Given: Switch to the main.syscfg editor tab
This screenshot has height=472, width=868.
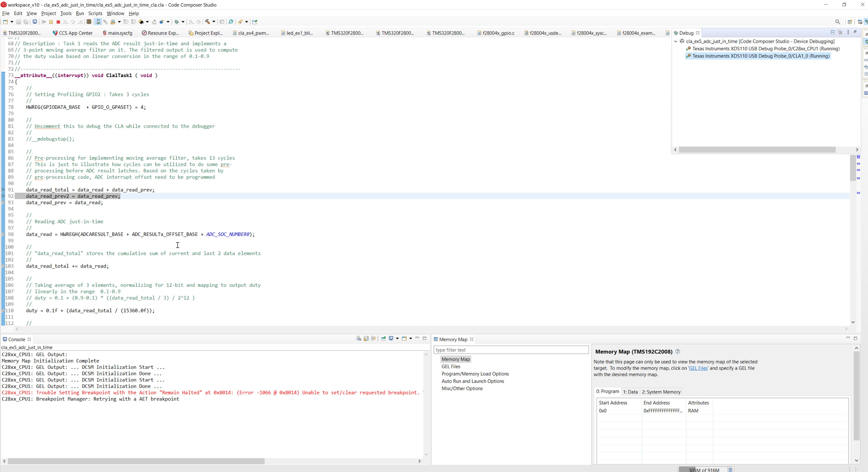Looking at the screenshot, I should (117, 33).
